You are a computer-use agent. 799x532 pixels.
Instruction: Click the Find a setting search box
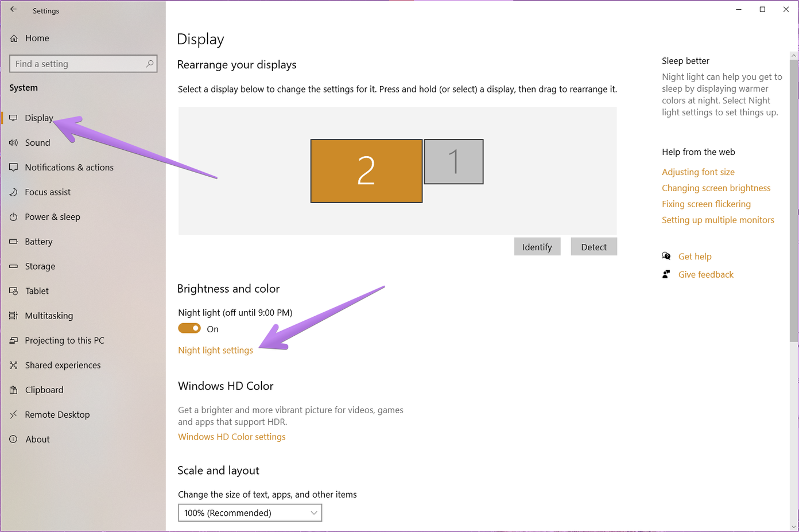[83, 64]
